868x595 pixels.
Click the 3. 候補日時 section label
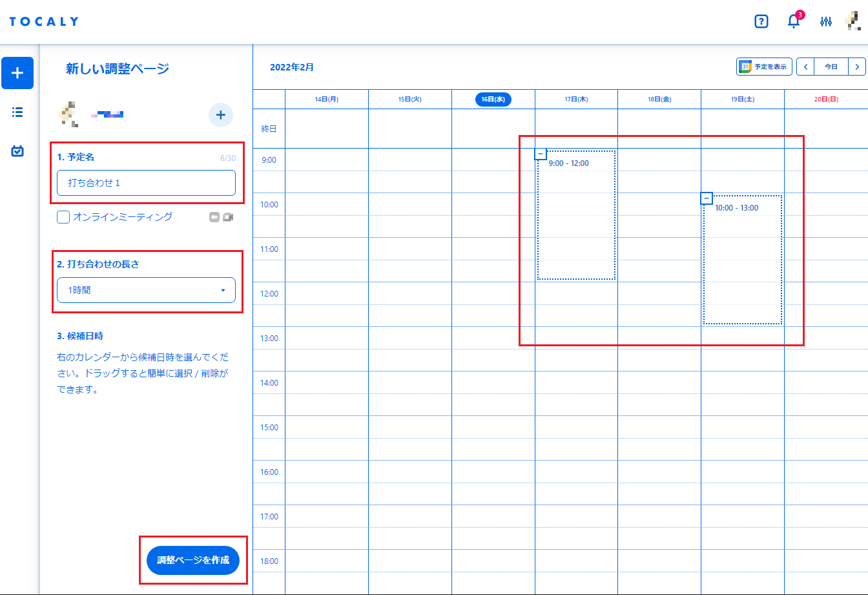coord(80,336)
